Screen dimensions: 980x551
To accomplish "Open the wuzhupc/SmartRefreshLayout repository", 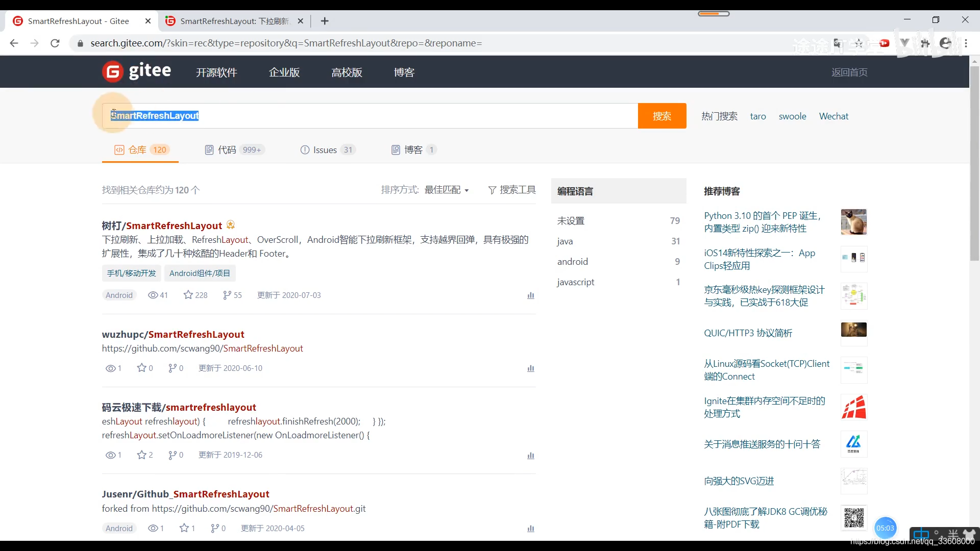I will [x=173, y=334].
